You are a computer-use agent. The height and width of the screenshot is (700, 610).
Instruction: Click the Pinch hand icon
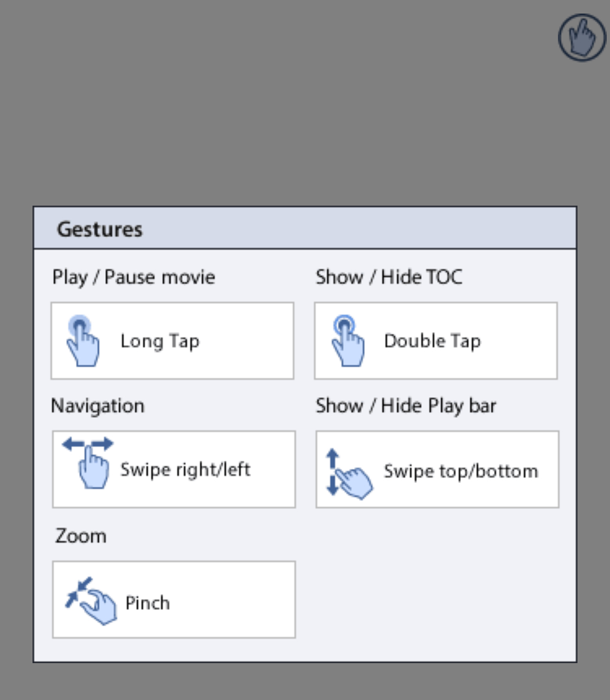(x=91, y=600)
